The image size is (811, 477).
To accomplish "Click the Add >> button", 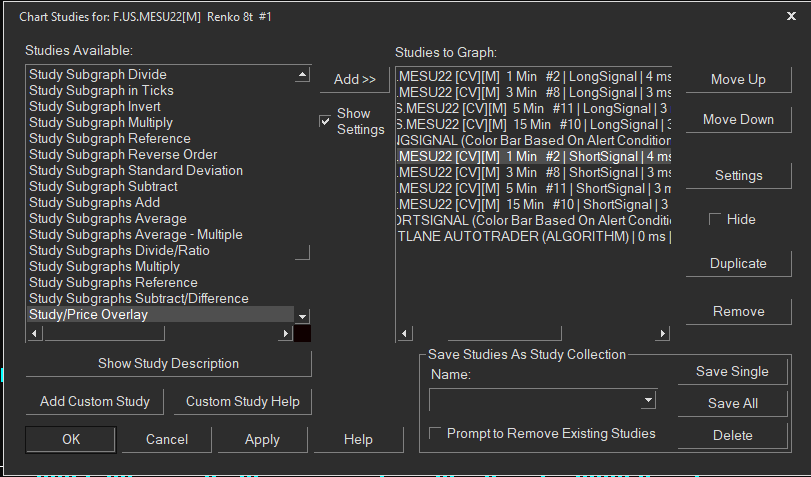I will click(x=354, y=79).
